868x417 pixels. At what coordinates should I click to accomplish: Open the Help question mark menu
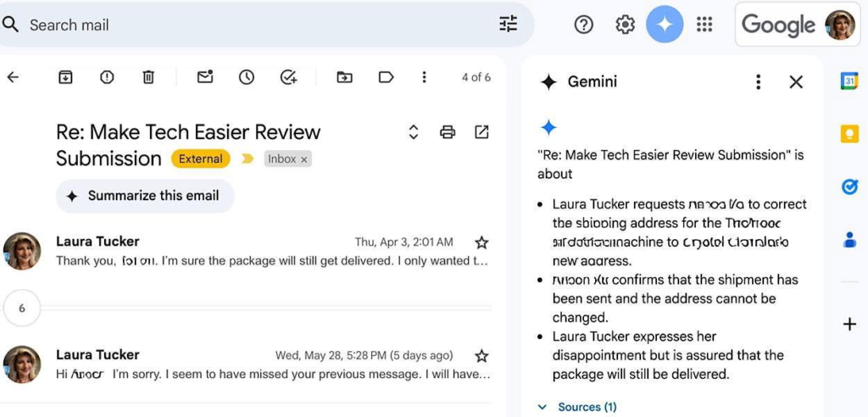[x=583, y=25]
